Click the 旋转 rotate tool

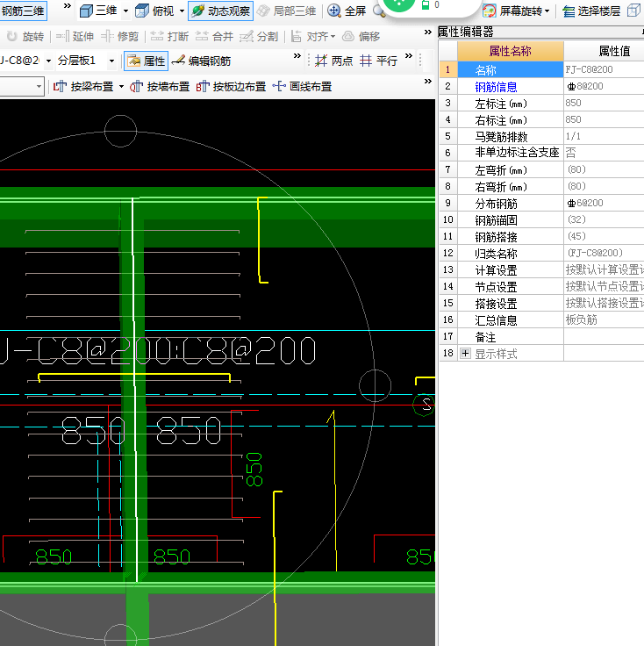click(25, 37)
